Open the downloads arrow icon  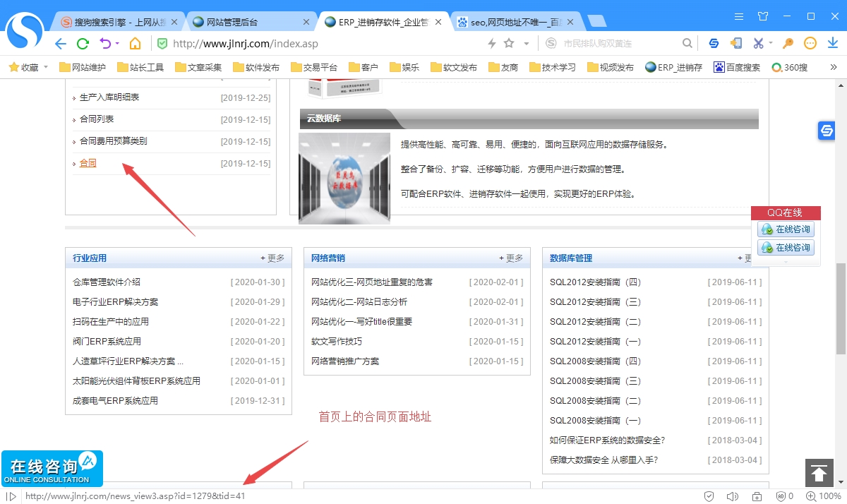pos(833,44)
